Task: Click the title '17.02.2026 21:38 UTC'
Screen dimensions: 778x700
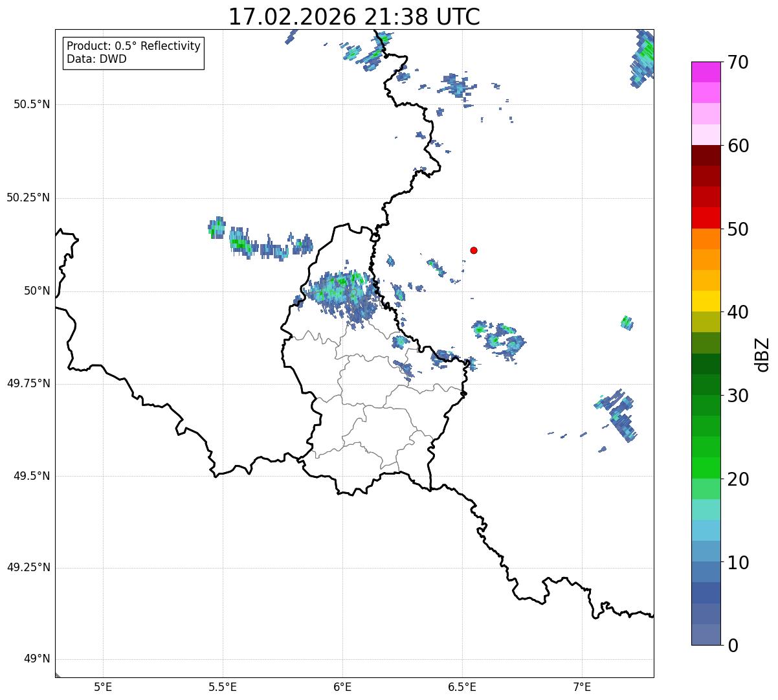Action: [354, 17]
